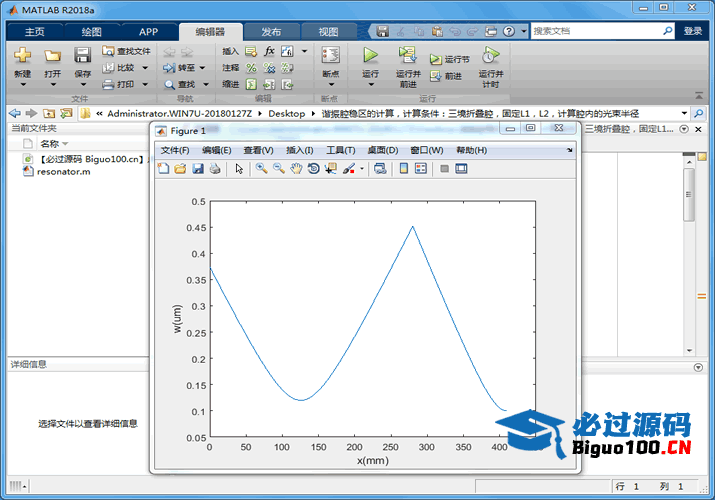Click the Save Figure icon
This screenshot has width=715, height=500.
pos(198,169)
